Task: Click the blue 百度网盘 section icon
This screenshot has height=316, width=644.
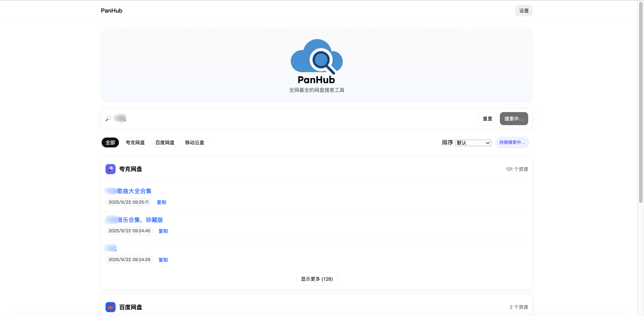Action: tap(110, 307)
